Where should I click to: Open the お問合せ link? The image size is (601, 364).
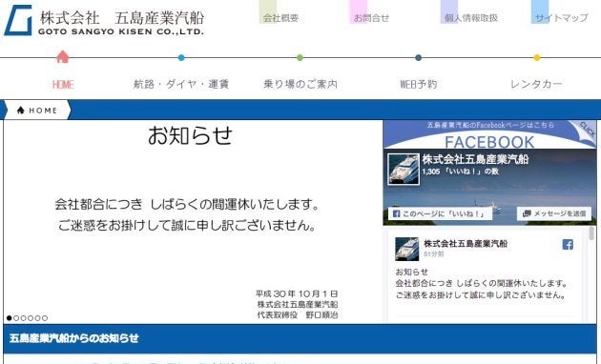coord(371,18)
